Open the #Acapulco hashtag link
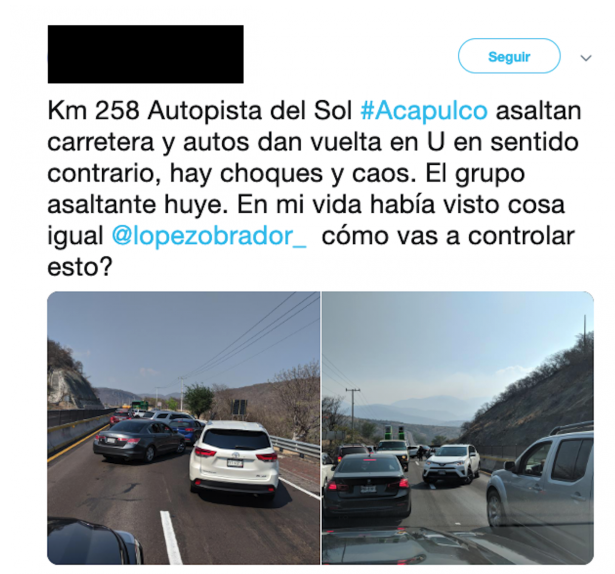The image size is (615, 574). click(x=424, y=111)
